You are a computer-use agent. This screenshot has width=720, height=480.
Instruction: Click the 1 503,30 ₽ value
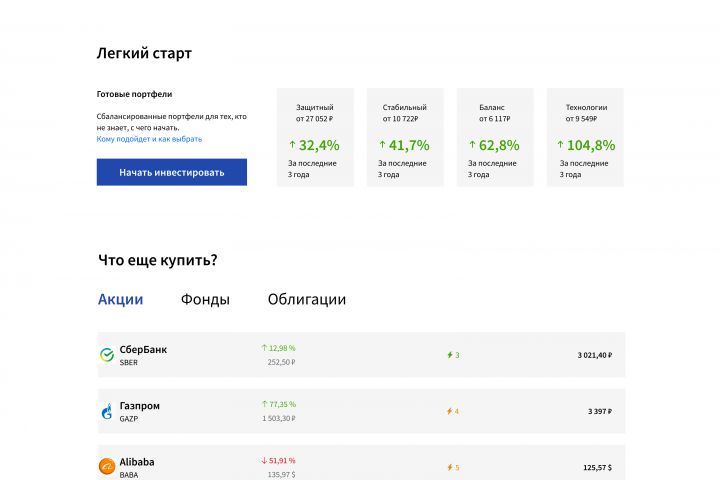tap(279, 418)
